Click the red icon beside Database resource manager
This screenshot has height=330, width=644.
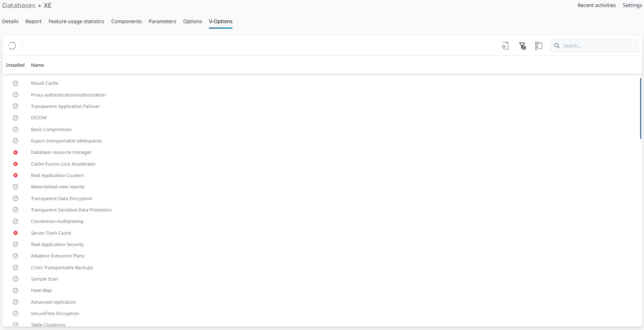point(16,152)
